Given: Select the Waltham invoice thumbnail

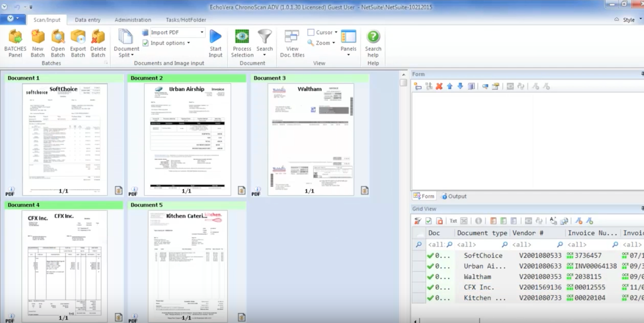Looking at the screenshot, I should point(311,139).
